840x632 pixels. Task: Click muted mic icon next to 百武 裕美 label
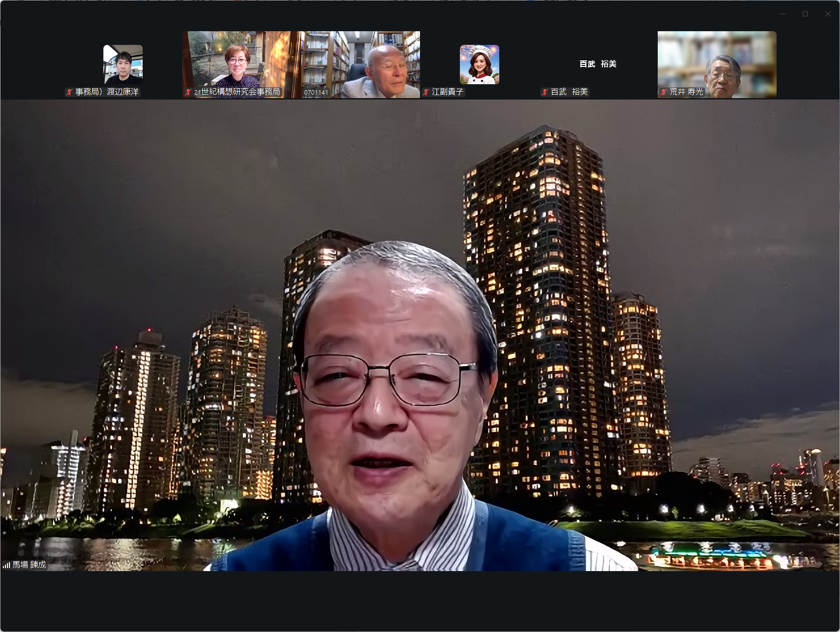coord(545,92)
